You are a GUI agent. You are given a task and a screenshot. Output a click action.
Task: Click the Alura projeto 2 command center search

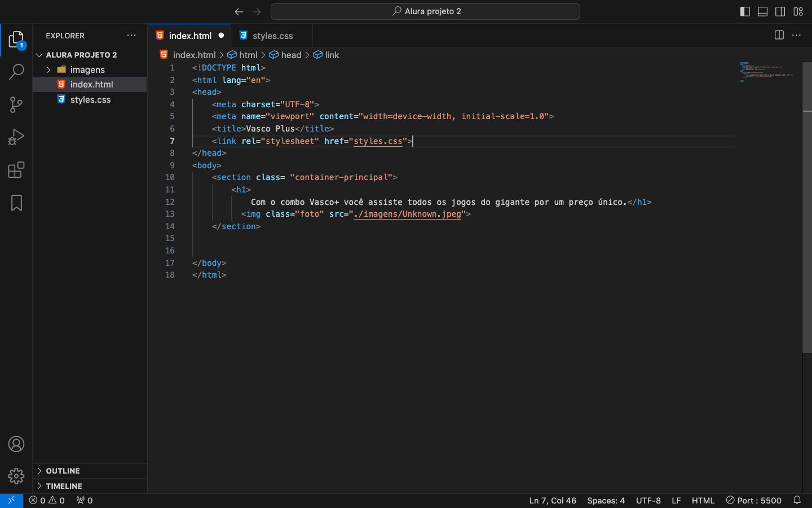pos(425,11)
